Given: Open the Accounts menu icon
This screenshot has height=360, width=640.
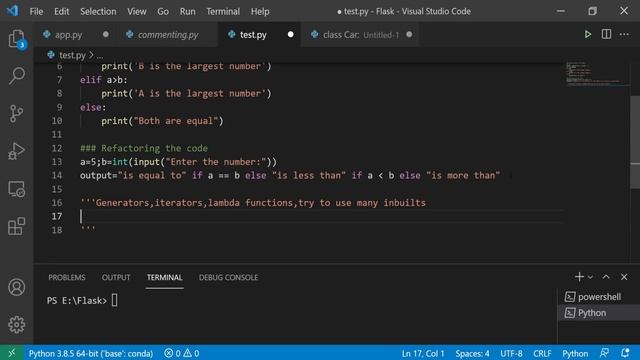Looking at the screenshot, I should point(17,287).
